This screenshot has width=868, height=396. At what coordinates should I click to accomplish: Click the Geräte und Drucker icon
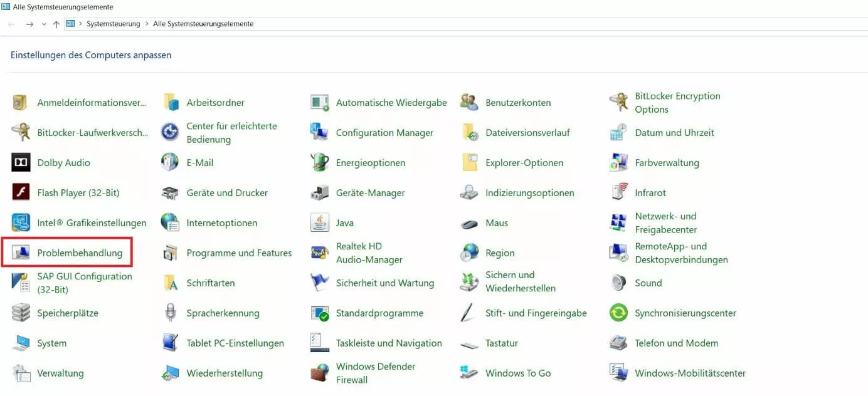pos(170,193)
